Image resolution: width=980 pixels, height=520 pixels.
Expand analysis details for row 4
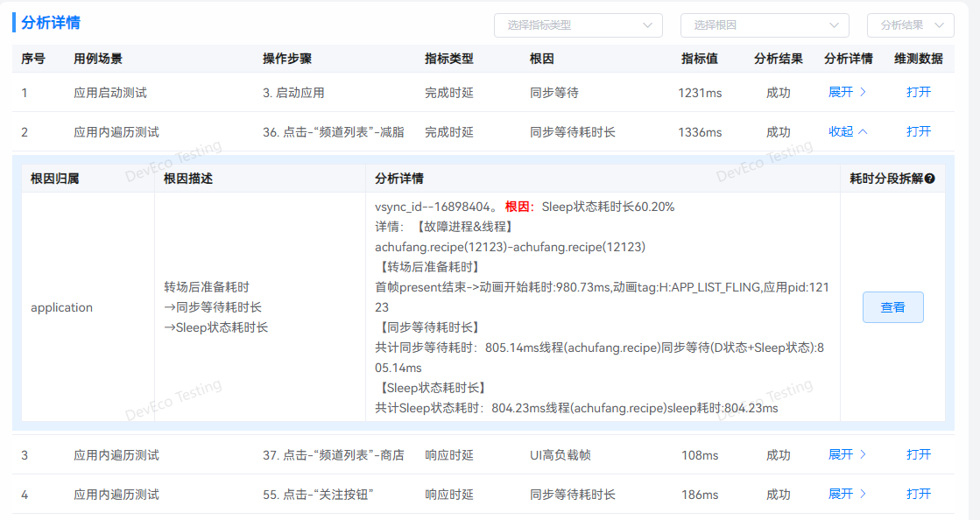point(847,494)
